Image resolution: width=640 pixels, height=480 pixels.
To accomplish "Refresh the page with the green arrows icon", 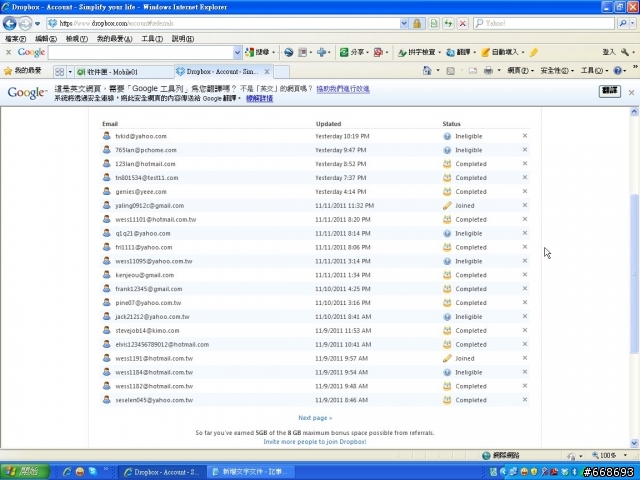I will pyautogui.click(x=448, y=23).
